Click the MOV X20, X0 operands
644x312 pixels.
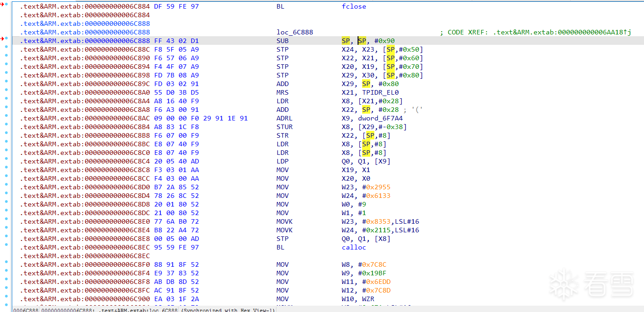pos(356,178)
